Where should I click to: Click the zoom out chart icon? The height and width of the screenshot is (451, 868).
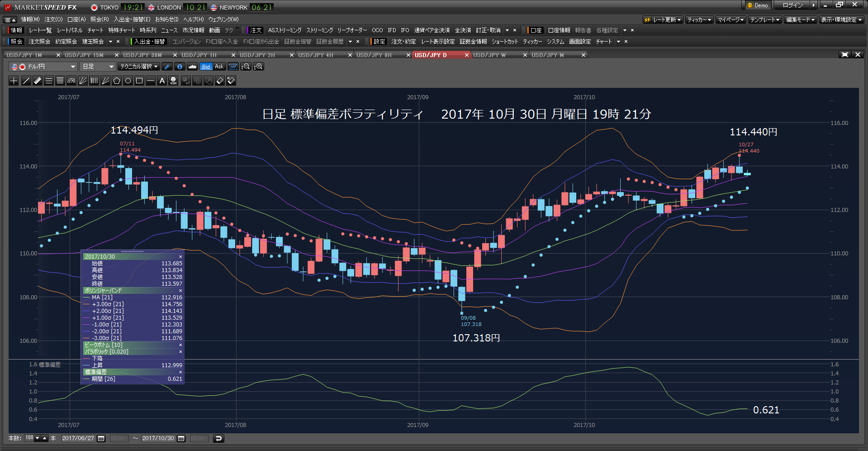246,67
